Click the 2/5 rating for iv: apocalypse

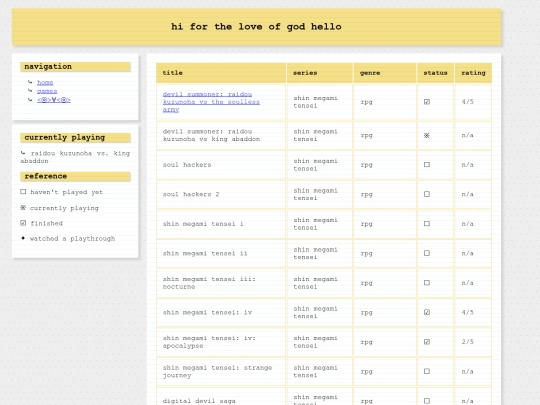pyautogui.click(x=467, y=342)
